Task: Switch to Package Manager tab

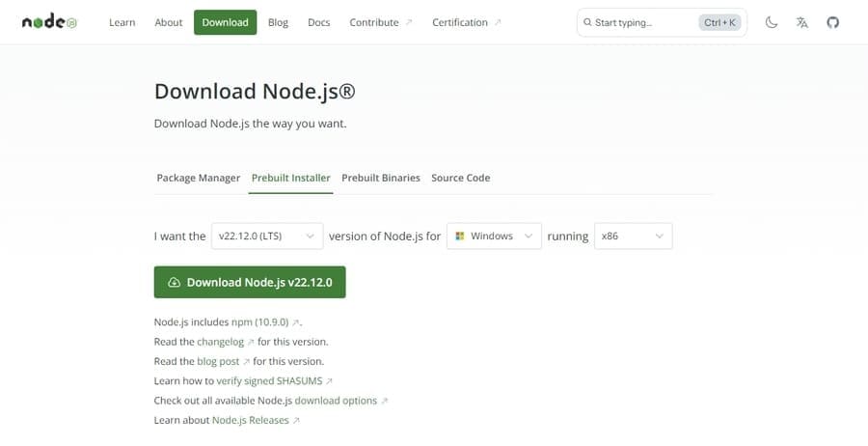Action: 198,178
